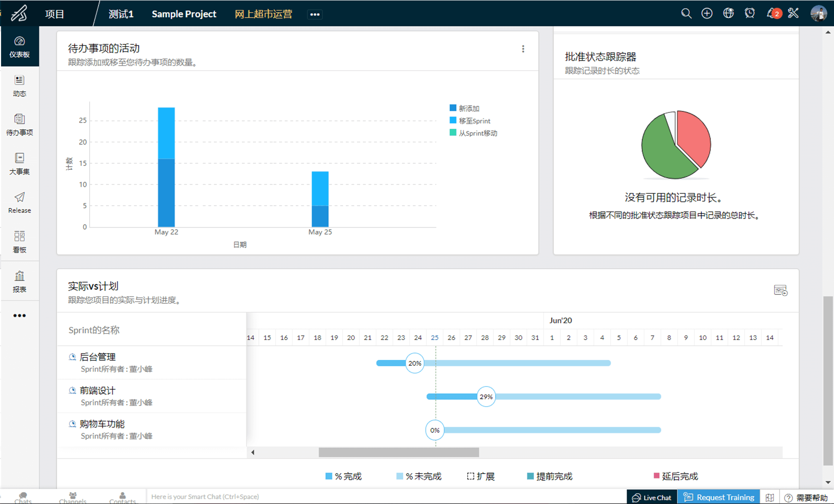The height and width of the screenshot is (504, 834).
Task: Open the settings tools icon
Action: [793, 14]
